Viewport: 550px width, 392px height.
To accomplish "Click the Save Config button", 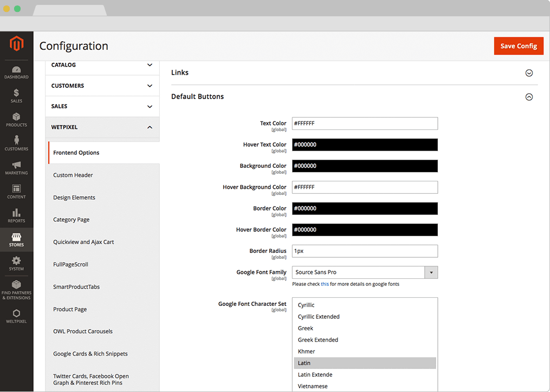I will (518, 46).
